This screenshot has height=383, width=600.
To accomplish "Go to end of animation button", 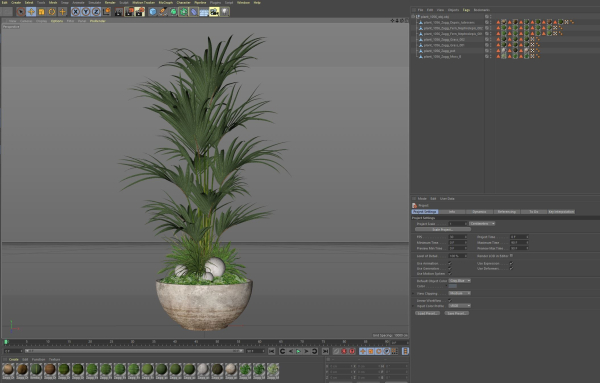I will tap(325, 351).
